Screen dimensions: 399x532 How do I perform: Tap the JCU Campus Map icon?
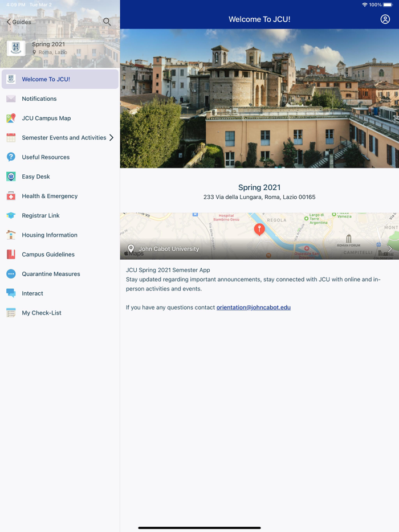[11, 118]
